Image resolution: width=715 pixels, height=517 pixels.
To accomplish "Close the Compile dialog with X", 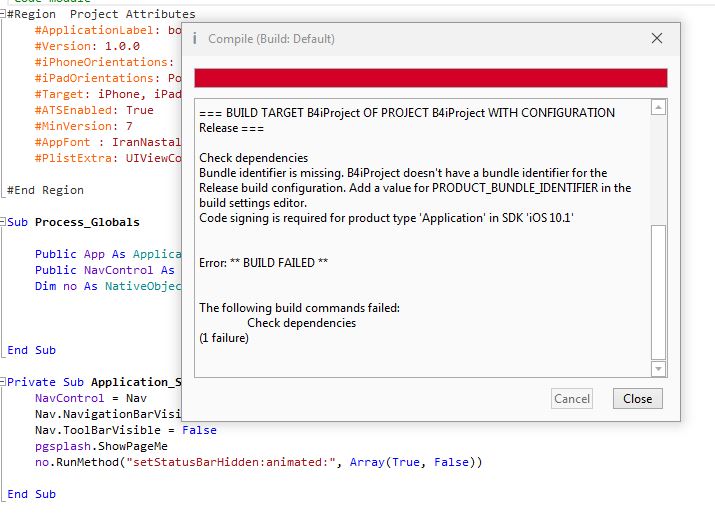I will point(657,38).
